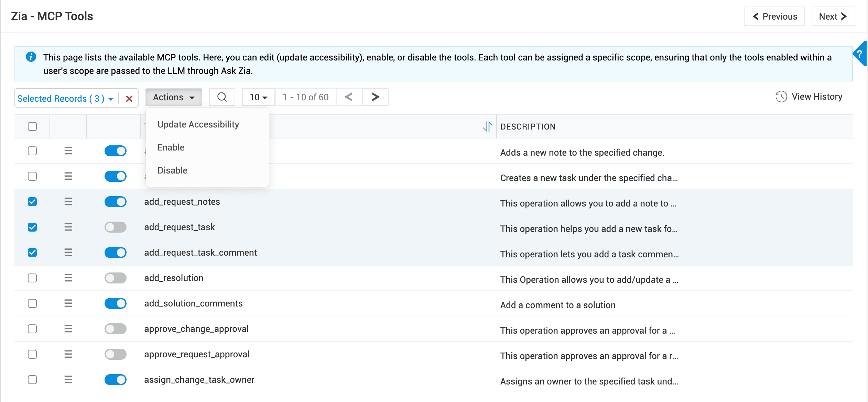Click drag handle for assign_change_task_owner row
868x402 pixels.
68,380
